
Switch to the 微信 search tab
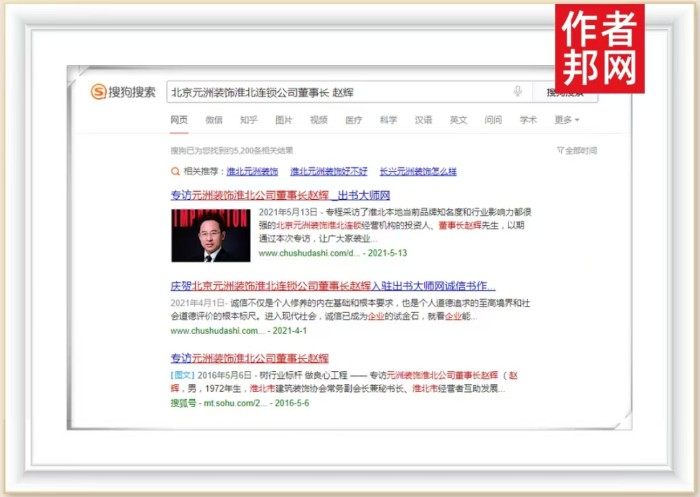[214, 120]
